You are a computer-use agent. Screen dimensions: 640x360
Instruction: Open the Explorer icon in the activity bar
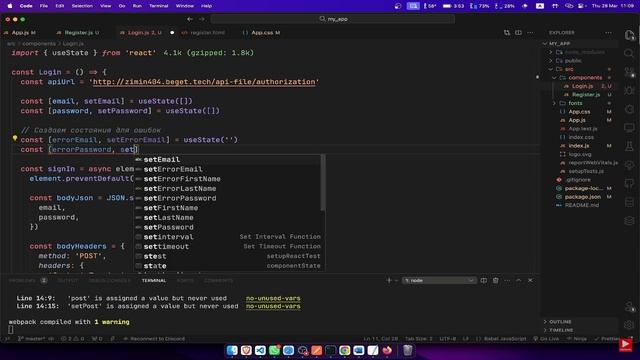[629, 35]
